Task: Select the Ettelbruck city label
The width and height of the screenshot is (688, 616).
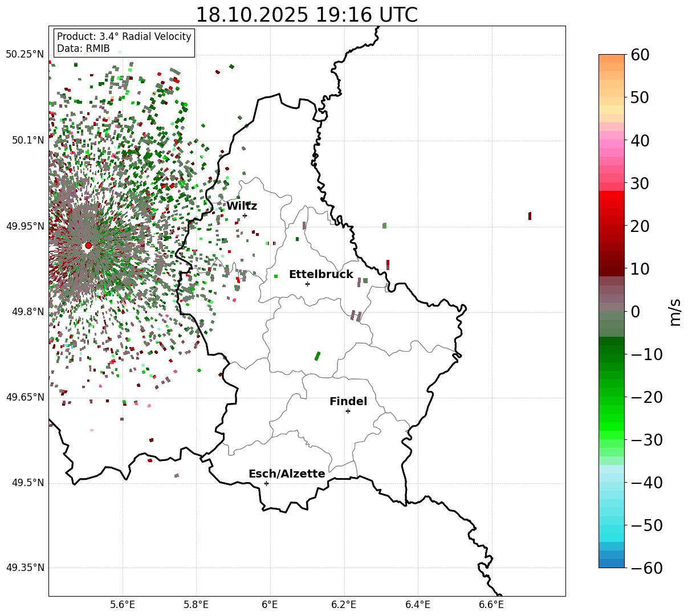Action: pyautogui.click(x=321, y=275)
